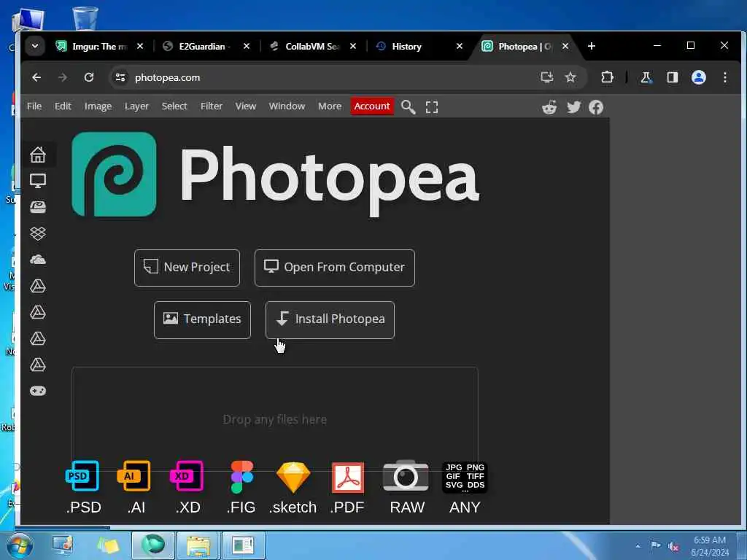Click the .PDF format icon
Image resolution: width=747 pixels, height=560 pixels.
348,477
